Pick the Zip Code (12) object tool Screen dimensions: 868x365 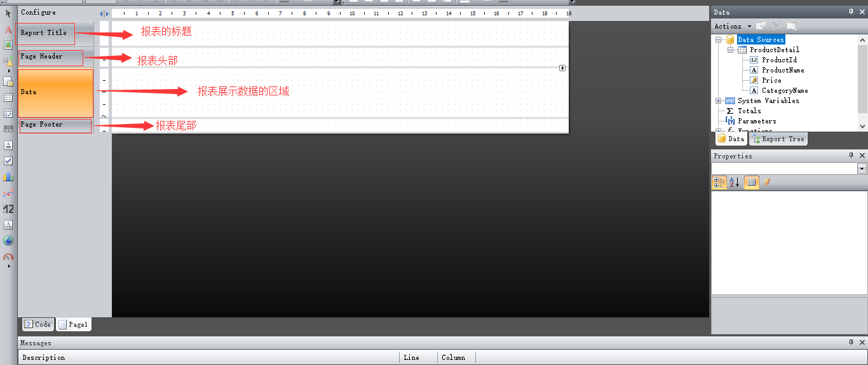(8, 209)
